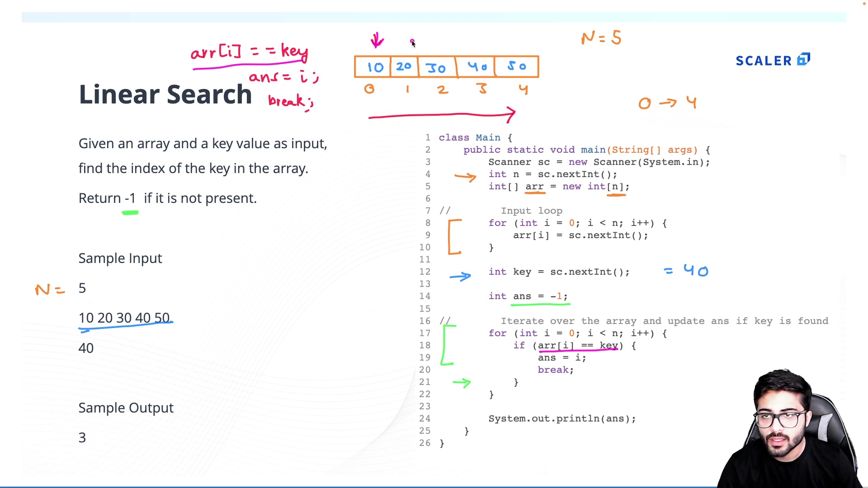Viewport: 868px width, 488px height.
Task: Click the 'break;' statement on line 20
Action: tap(556, 370)
